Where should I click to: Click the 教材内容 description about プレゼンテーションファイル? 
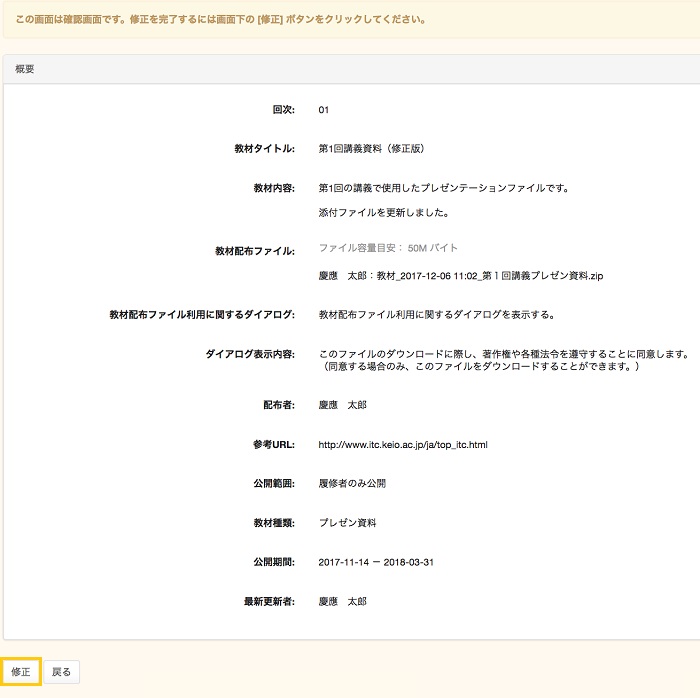[443, 188]
